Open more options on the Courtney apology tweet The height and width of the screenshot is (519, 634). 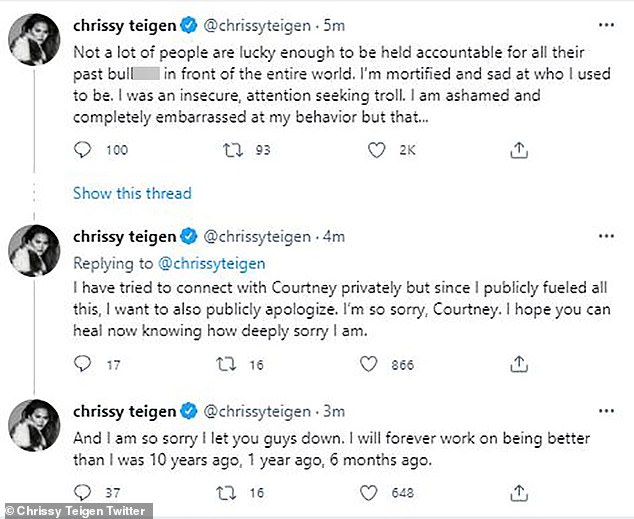(606, 236)
